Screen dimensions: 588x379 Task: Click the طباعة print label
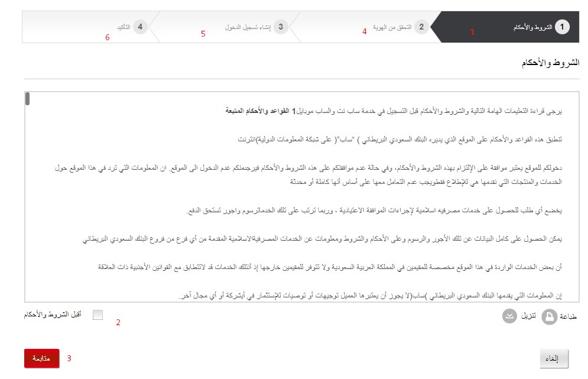coord(568,317)
